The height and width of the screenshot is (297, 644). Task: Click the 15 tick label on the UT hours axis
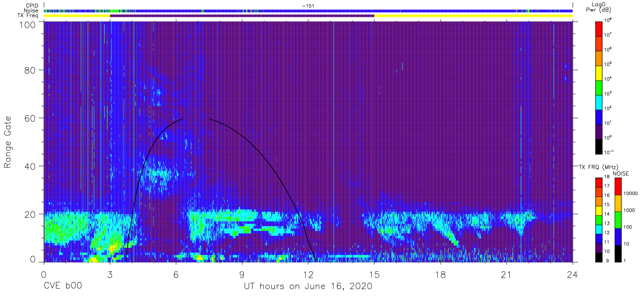[x=374, y=274]
